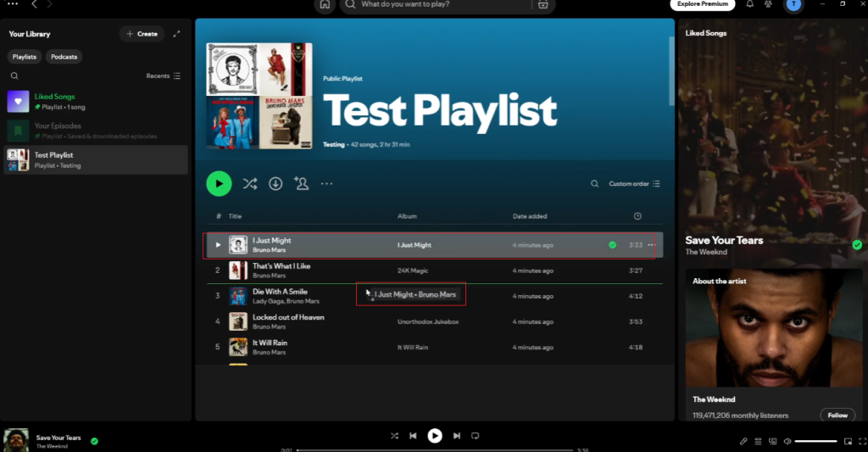Select Die With A Smile track
868x452 pixels.
click(435, 296)
